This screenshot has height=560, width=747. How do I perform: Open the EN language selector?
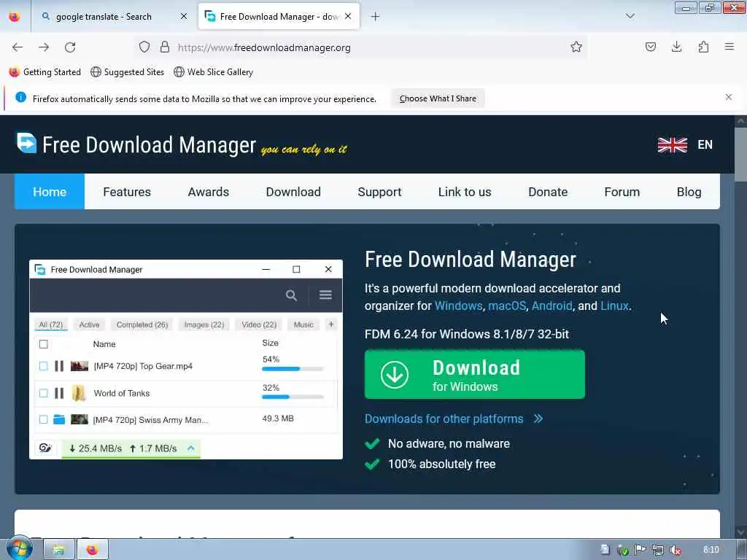[705, 145]
